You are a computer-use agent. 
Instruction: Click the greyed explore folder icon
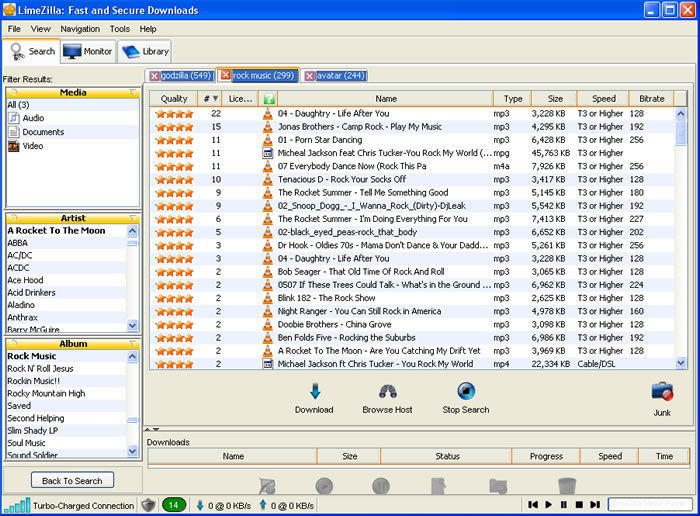pyautogui.click(x=498, y=486)
